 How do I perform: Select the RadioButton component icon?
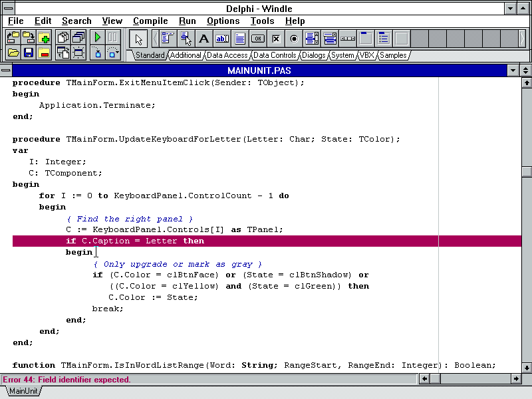[294, 39]
